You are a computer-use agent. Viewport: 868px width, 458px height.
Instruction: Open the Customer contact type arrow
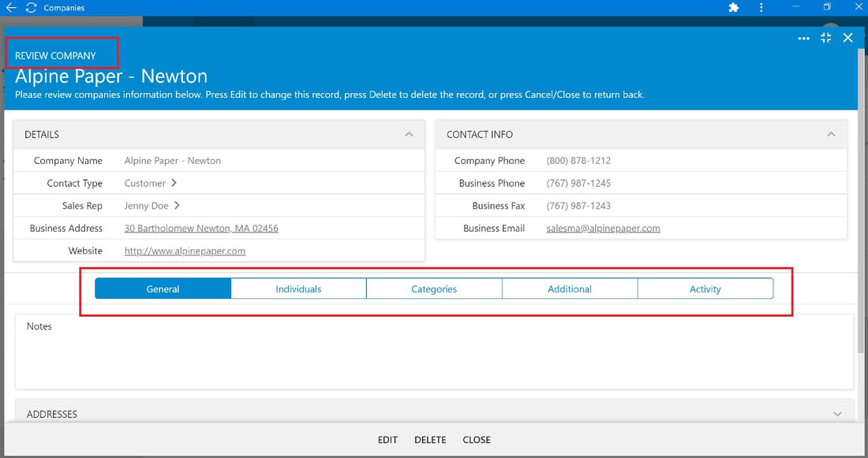tap(174, 183)
